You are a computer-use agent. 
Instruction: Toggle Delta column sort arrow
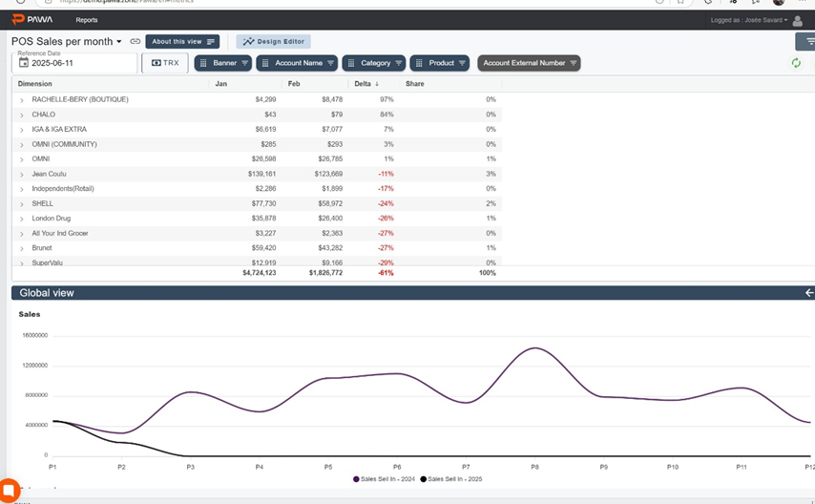point(377,84)
